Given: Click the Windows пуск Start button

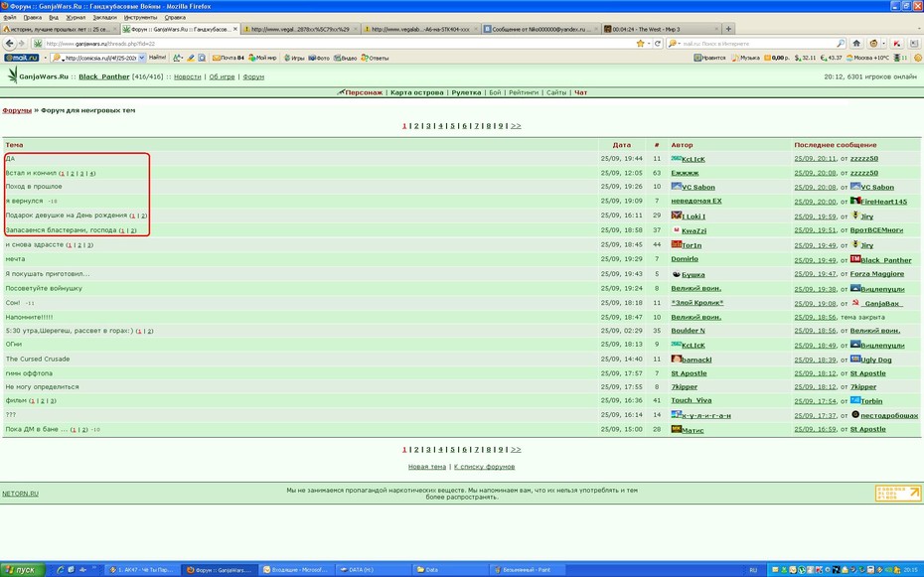Looking at the screenshot, I should click(23, 569).
